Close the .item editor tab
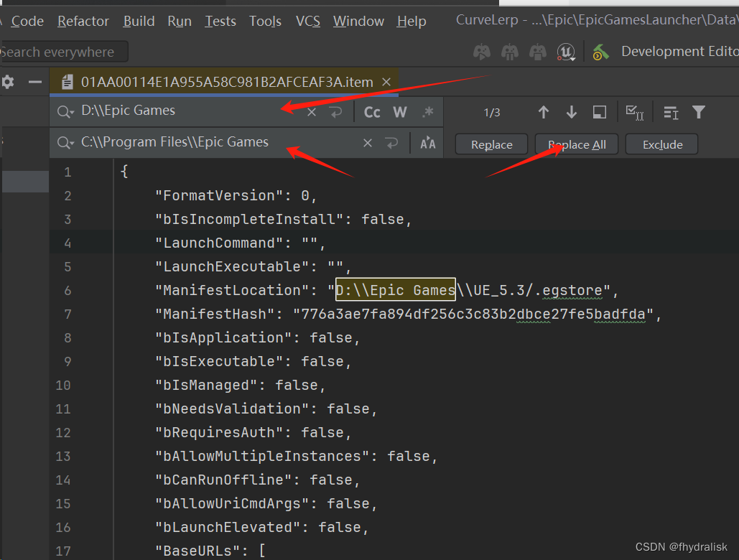 (386, 83)
